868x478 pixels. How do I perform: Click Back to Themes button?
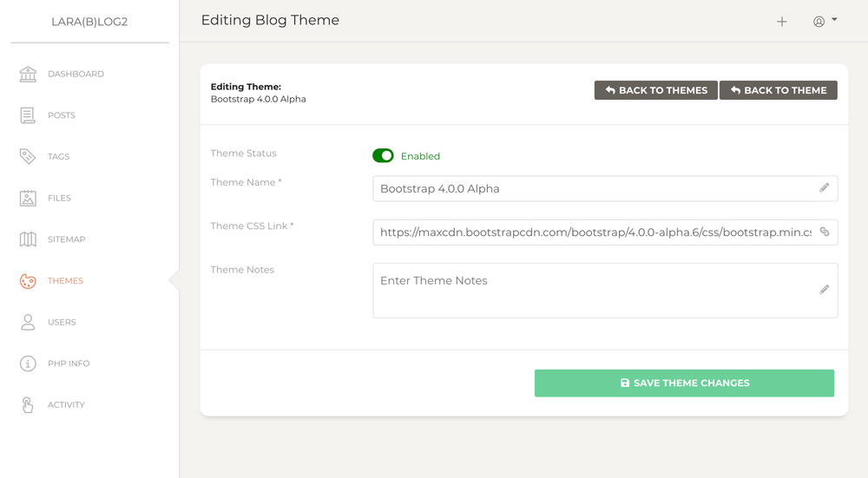click(x=656, y=90)
